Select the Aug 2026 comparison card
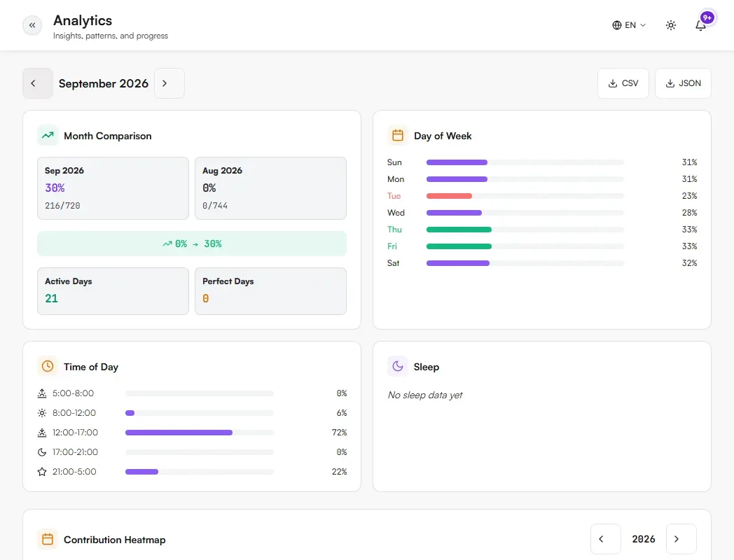Viewport: 734px width, 560px height. [x=270, y=188]
